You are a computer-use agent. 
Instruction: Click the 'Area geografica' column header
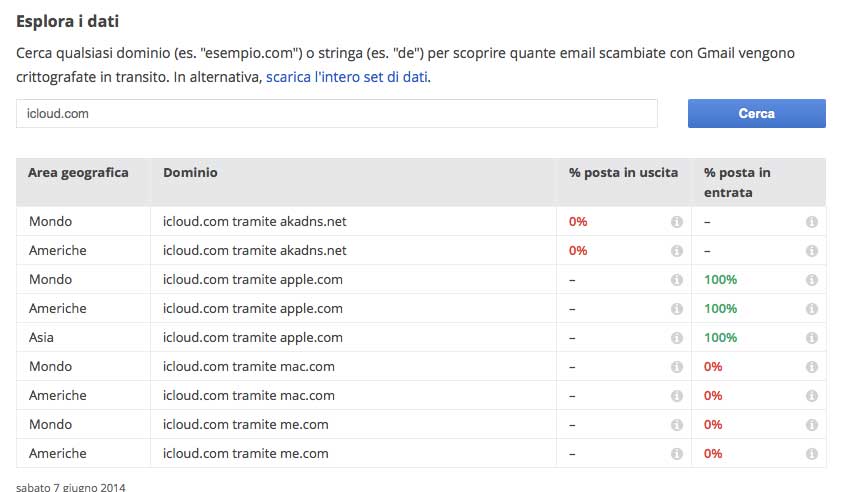78,173
